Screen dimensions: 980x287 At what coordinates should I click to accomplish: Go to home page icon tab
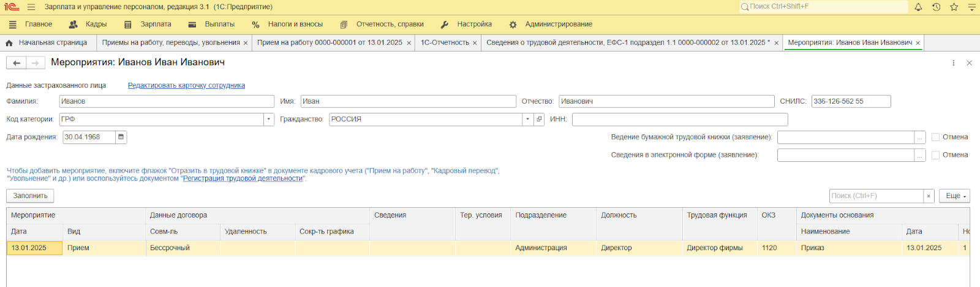9,43
